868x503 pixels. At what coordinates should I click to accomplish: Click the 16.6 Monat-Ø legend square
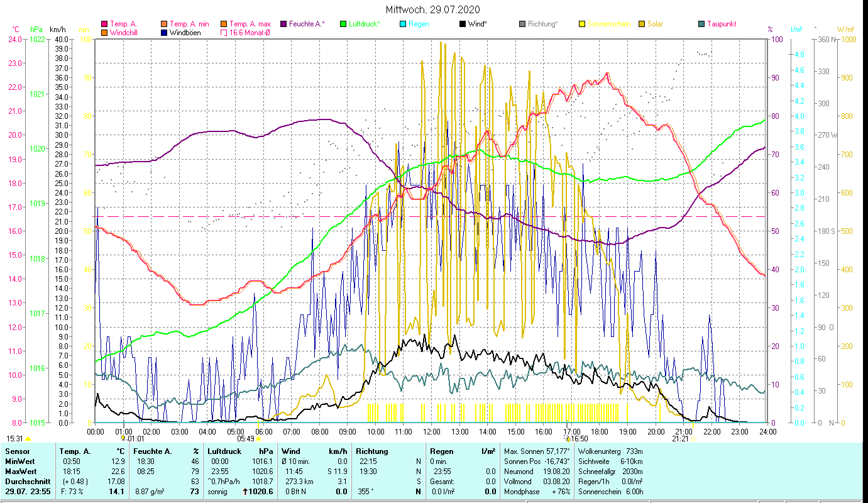pos(224,32)
